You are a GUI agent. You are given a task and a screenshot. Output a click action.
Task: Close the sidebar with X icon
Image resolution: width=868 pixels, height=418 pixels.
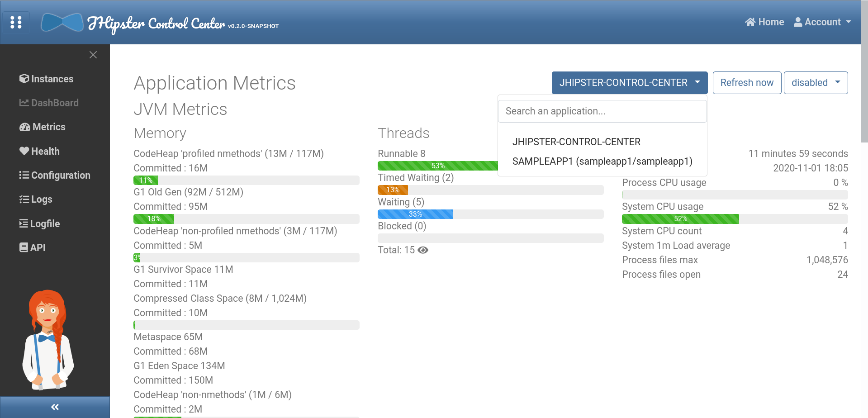coord(93,55)
